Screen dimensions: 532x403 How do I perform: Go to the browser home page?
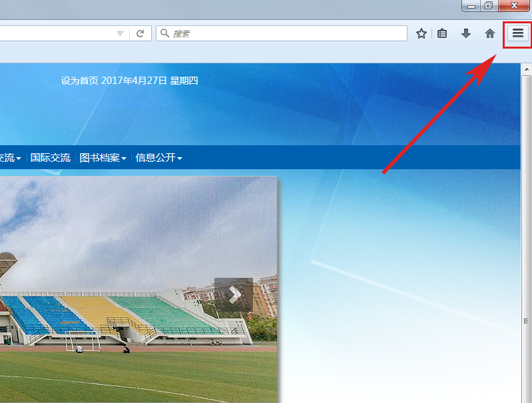[x=490, y=33]
